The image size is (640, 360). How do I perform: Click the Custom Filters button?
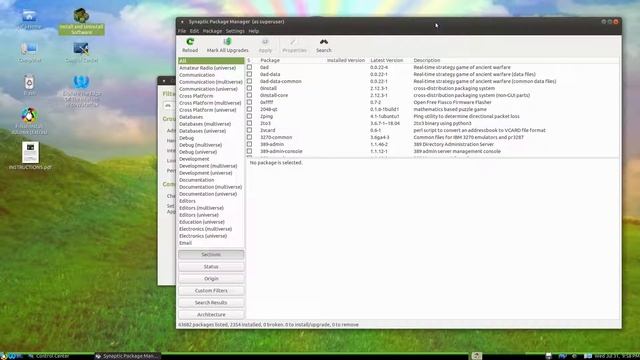(211, 291)
